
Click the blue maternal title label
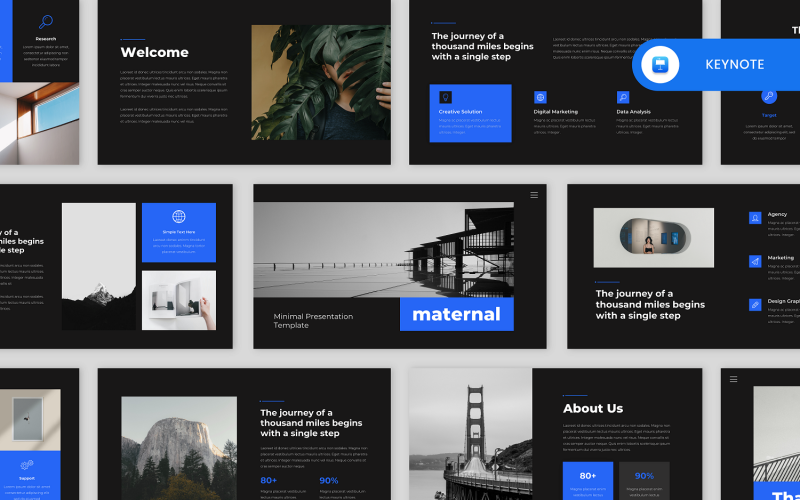coord(457,314)
